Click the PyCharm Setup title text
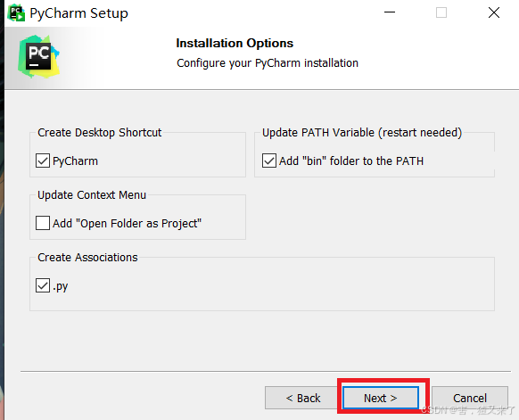 coord(78,13)
